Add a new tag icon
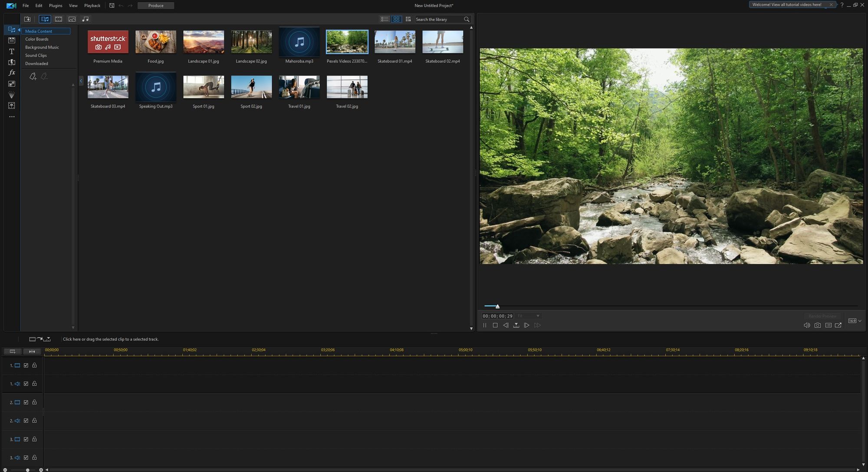 pyautogui.click(x=33, y=77)
